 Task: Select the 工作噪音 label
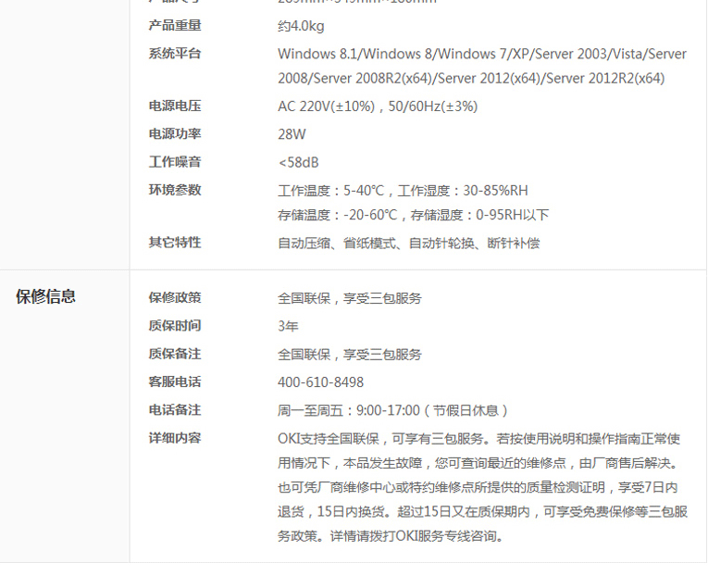pos(174,161)
